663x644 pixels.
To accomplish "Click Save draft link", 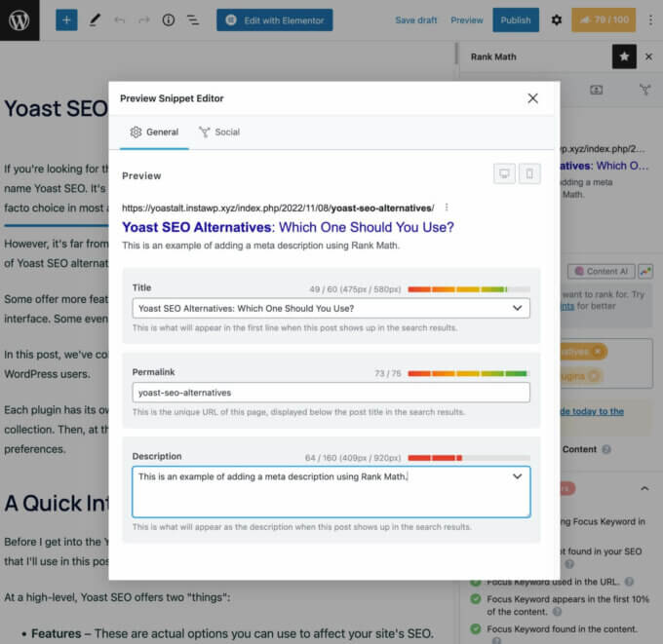I will click(415, 19).
